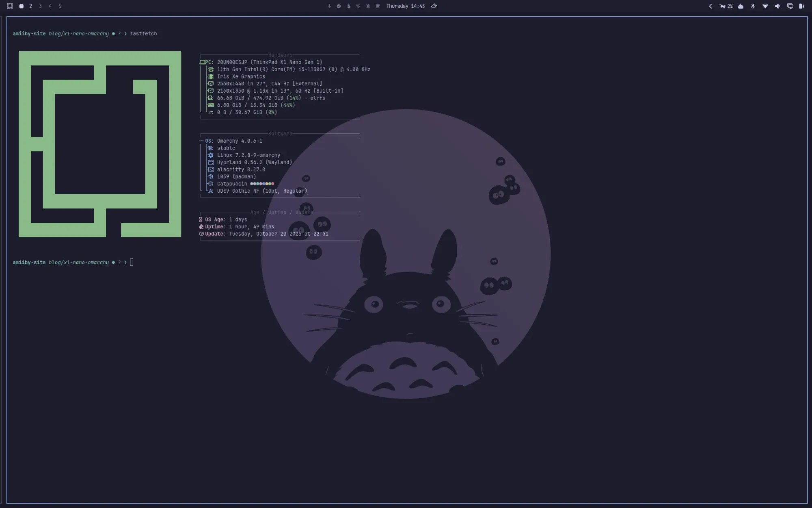The height and width of the screenshot is (508, 812).
Task: Click the 2160x1350 built-in display line
Action: point(275,91)
